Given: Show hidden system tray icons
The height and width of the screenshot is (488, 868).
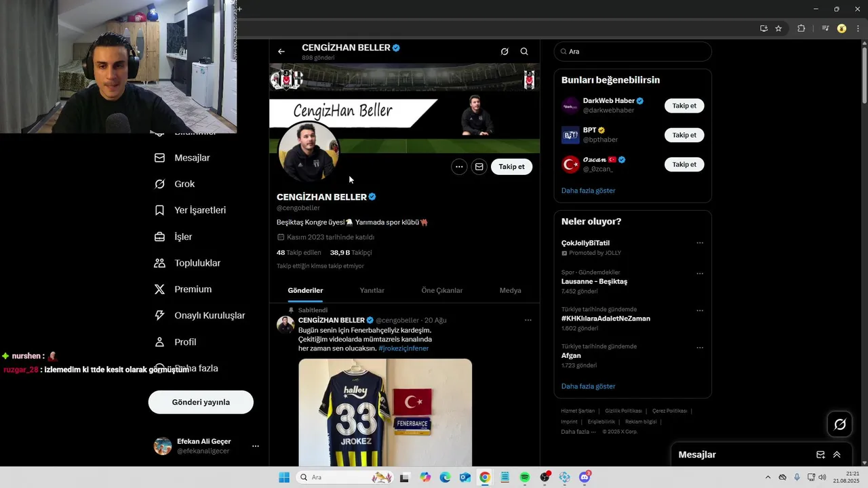Looking at the screenshot, I should pyautogui.click(x=768, y=477).
